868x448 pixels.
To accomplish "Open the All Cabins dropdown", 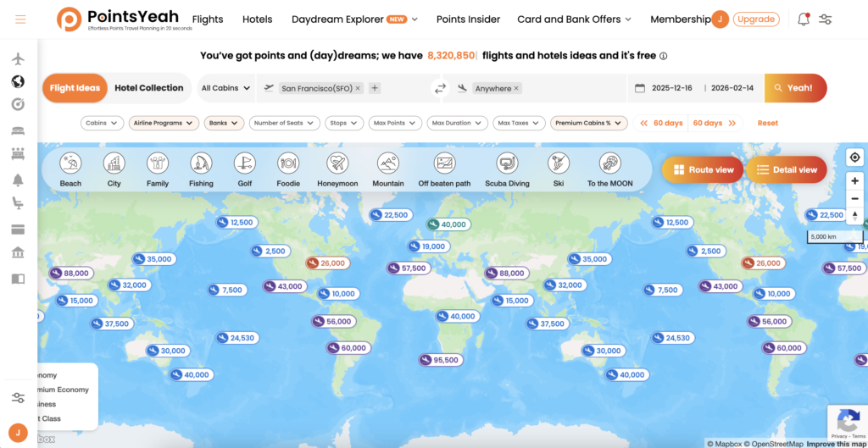I will [225, 88].
